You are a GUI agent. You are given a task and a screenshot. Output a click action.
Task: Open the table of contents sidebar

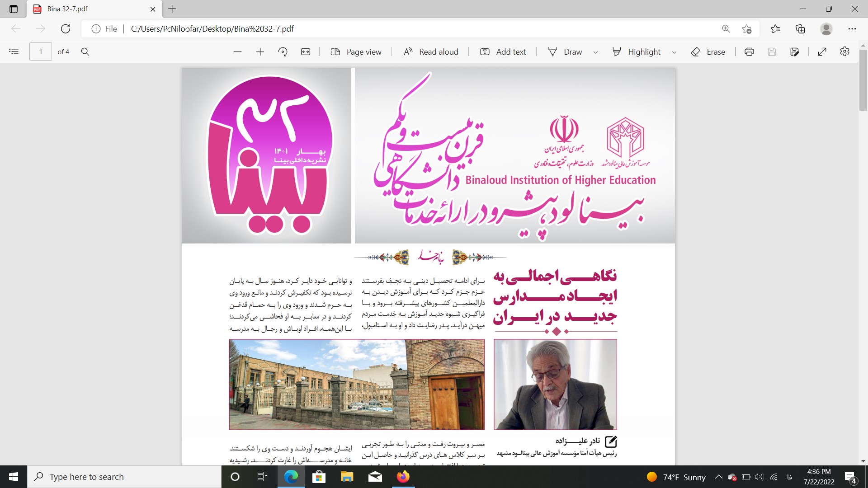pyautogui.click(x=14, y=52)
